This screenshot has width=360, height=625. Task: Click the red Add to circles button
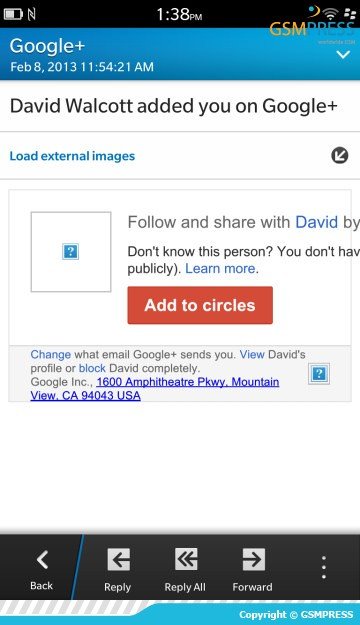pos(200,305)
